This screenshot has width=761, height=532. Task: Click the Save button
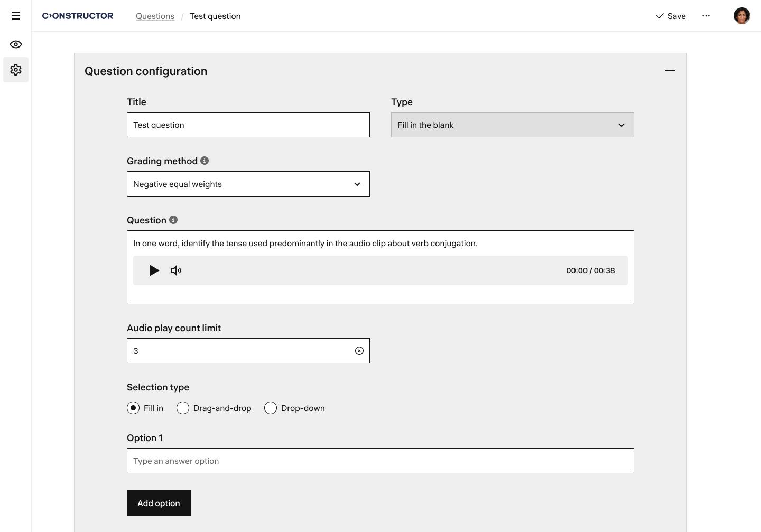pyautogui.click(x=671, y=16)
